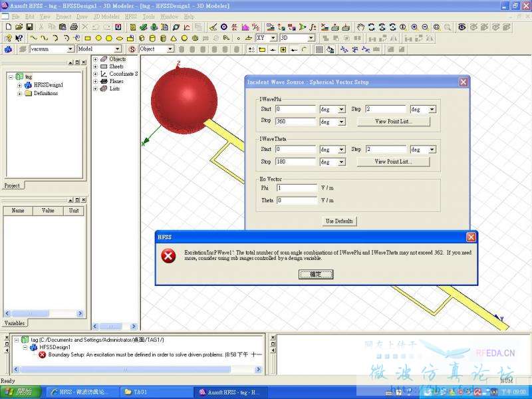Click the Eo Vector Phi input field
This screenshot has height=399, width=532.
click(297, 188)
